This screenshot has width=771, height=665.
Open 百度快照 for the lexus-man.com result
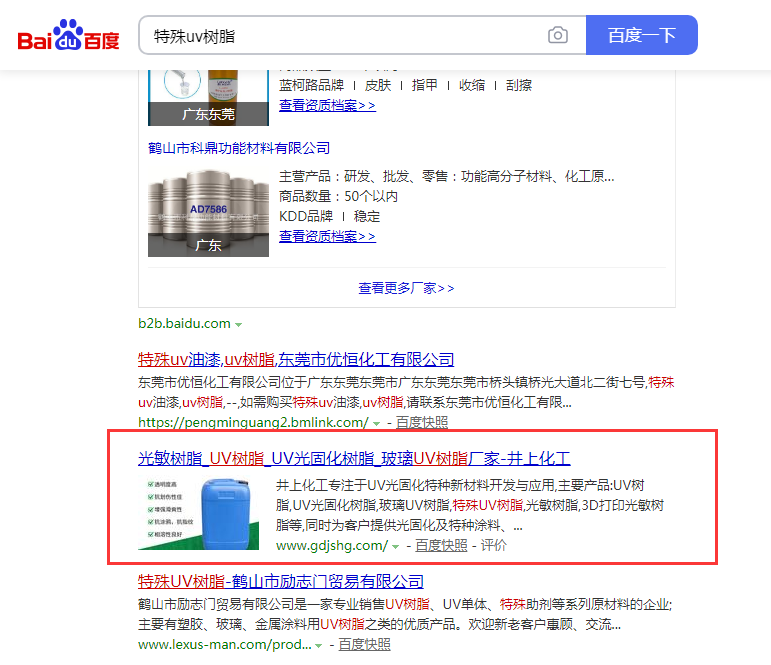point(364,646)
